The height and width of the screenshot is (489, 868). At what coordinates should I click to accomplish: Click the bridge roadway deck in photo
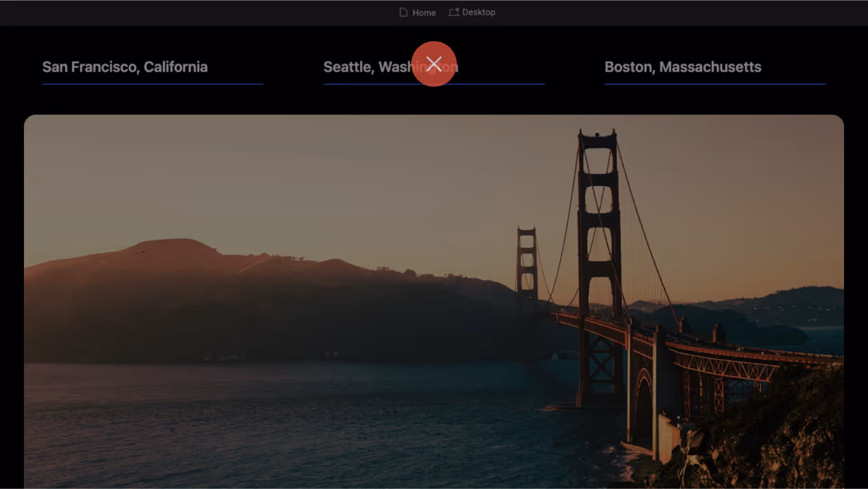pyautogui.click(x=723, y=351)
